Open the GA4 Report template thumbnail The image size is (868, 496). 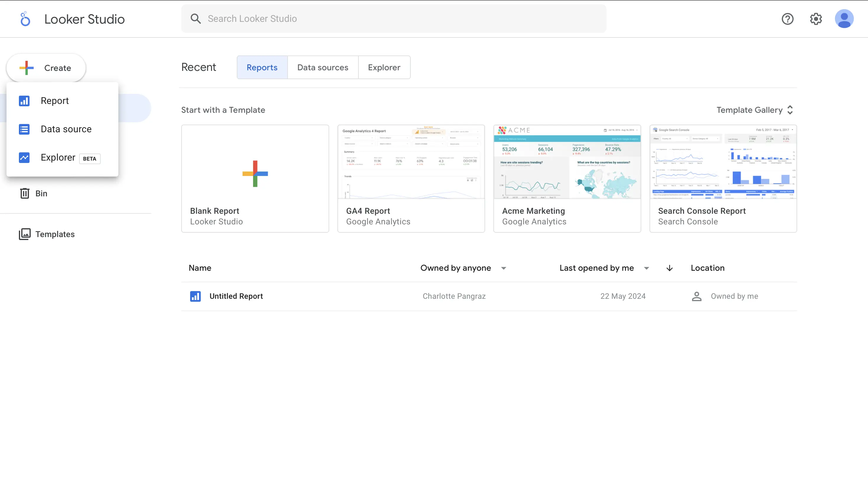pyautogui.click(x=411, y=162)
